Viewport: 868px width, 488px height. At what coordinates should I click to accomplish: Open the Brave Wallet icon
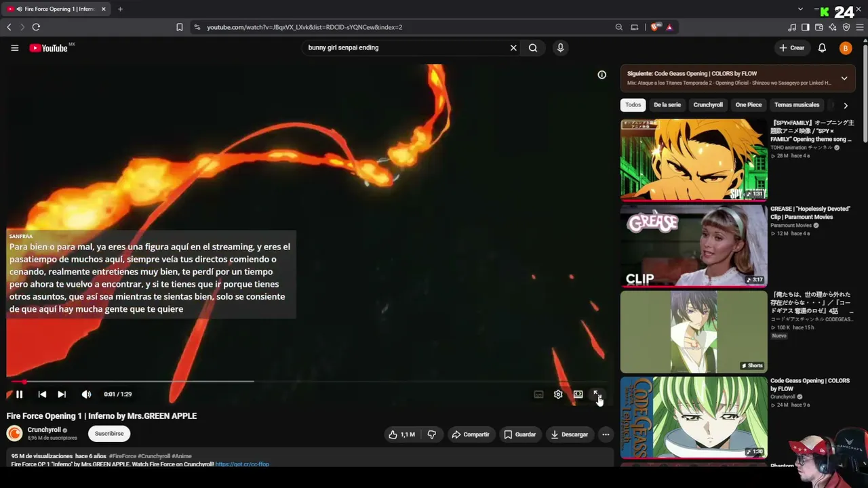click(x=819, y=27)
